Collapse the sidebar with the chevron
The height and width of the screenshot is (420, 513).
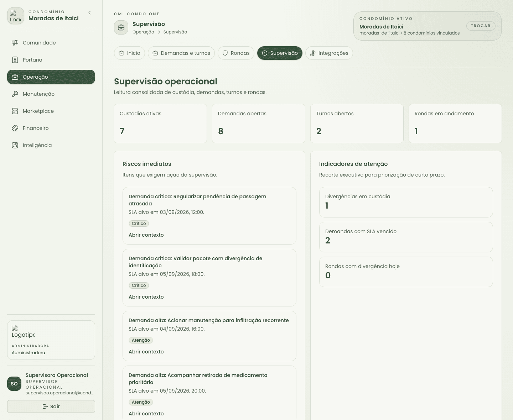pos(89,13)
